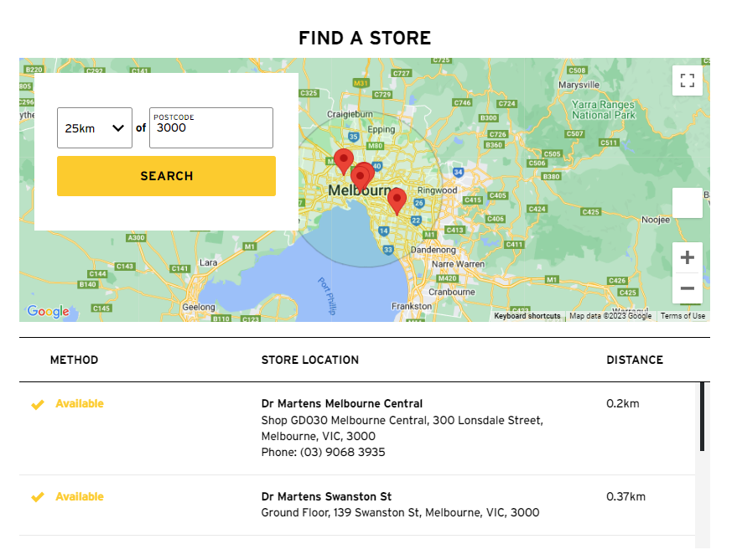The width and height of the screenshot is (737, 560).
Task: Click the Port Phillip bay label
Action: [x=327, y=296]
